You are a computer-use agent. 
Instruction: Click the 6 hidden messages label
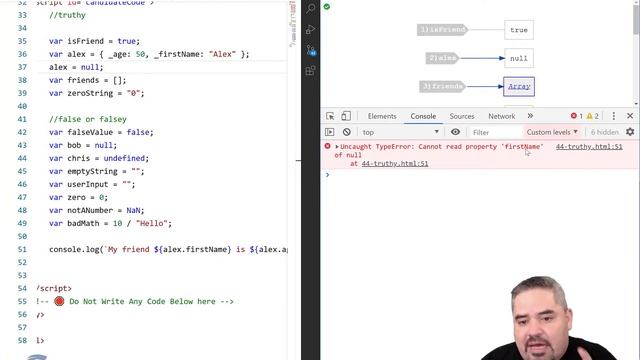(604, 132)
